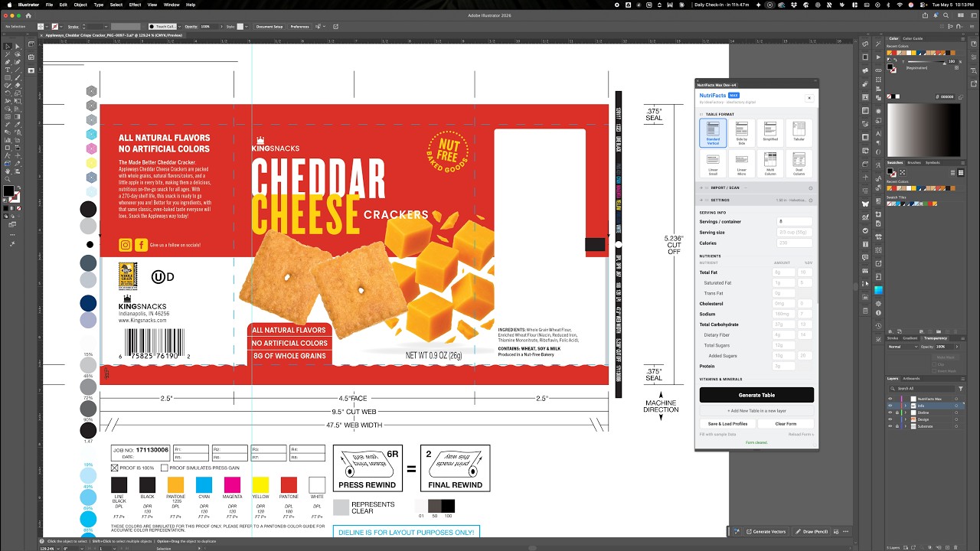The image size is (980, 551).
Task: Select Standard Vertical table format
Action: click(713, 133)
